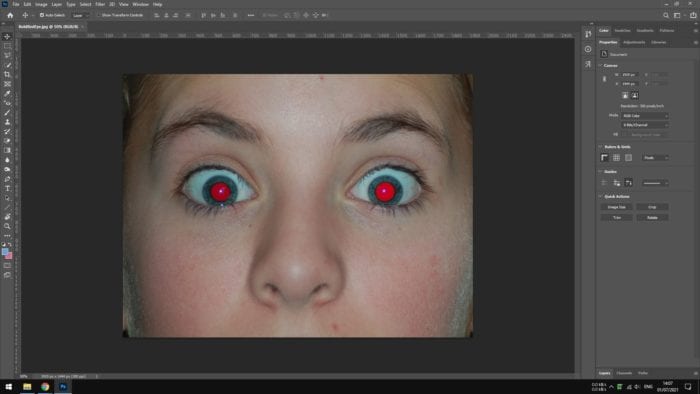
Task: Open the search magnifier in options bar
Action: click(666, 15)
